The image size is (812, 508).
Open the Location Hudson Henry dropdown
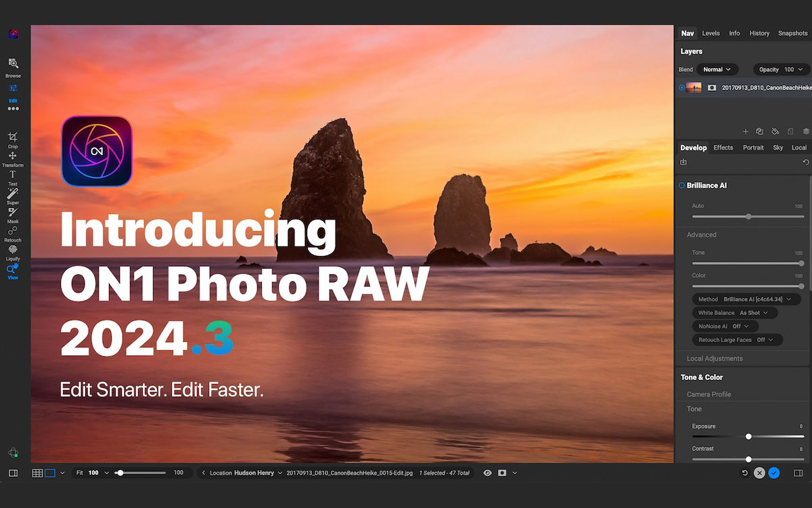pyautogui.click(x=246, y=473)
